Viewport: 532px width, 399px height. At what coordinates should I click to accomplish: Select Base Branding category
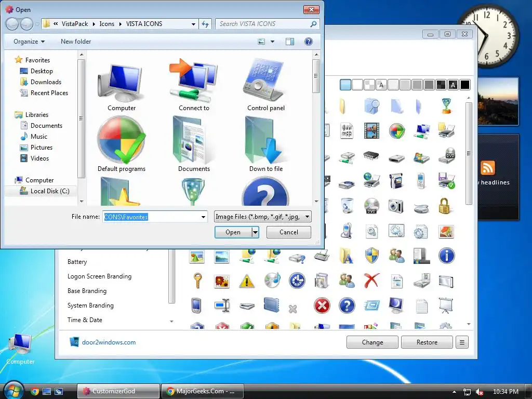[x=87, y=291]
